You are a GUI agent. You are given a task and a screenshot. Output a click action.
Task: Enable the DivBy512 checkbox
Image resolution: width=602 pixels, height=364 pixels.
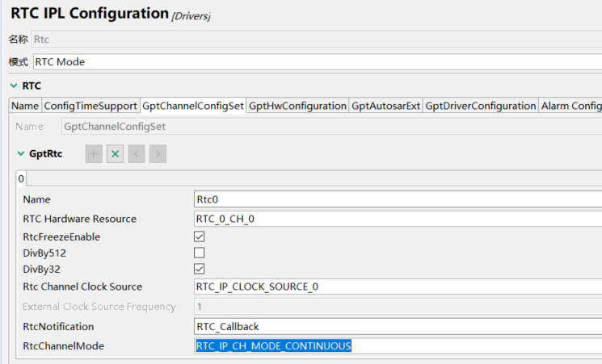(200, 253)
